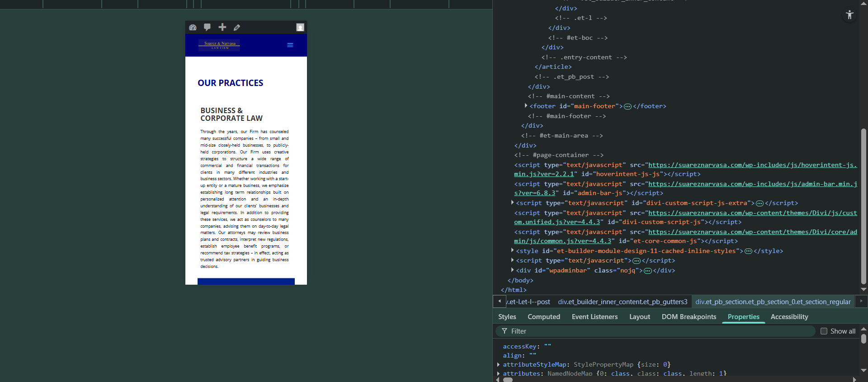Image resolution: width=868 pixels, height=382 pixels.
Task: Switch to the Computed tab
Action: coord(543,317)
